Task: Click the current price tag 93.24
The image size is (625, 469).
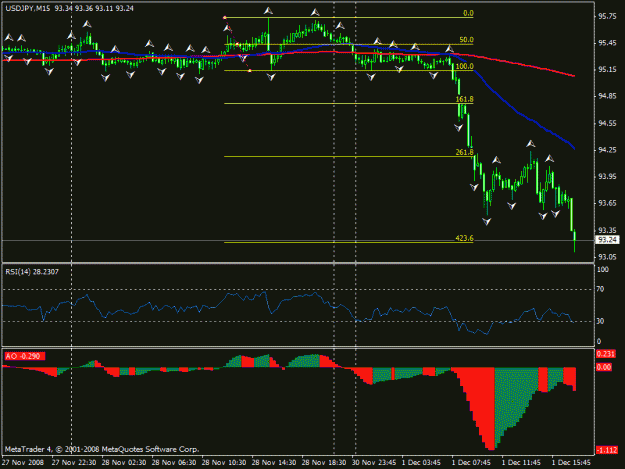Action: point(607,240)
